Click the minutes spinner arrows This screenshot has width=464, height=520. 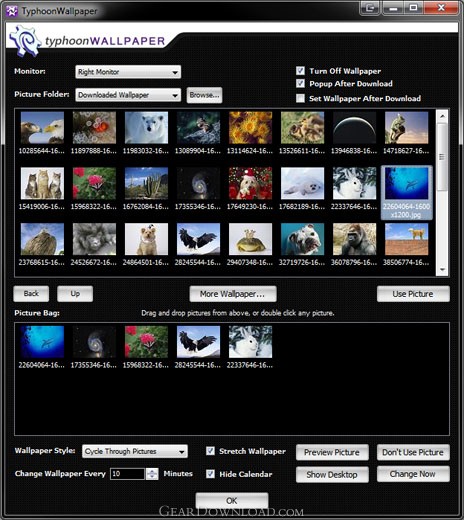click(152, 474)
